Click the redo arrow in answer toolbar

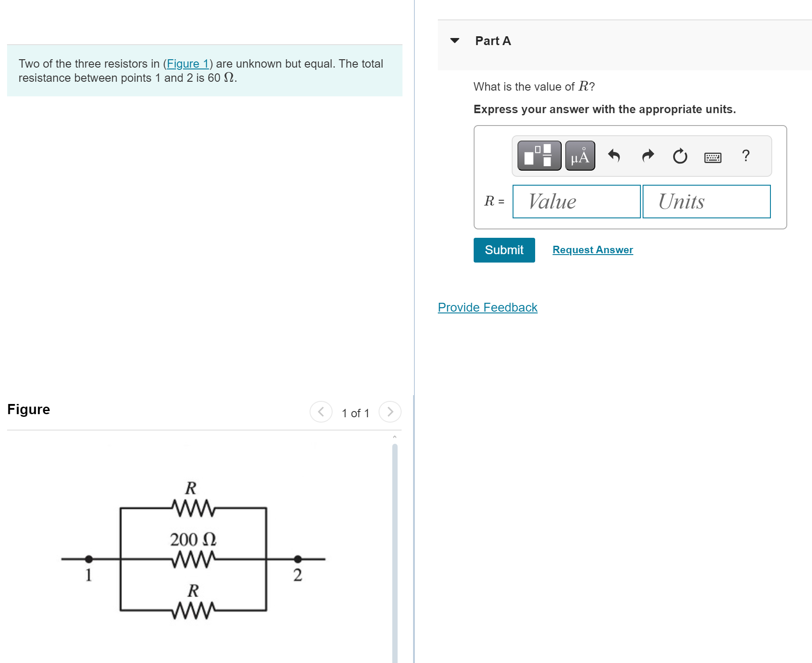click(x=647, y=156)
